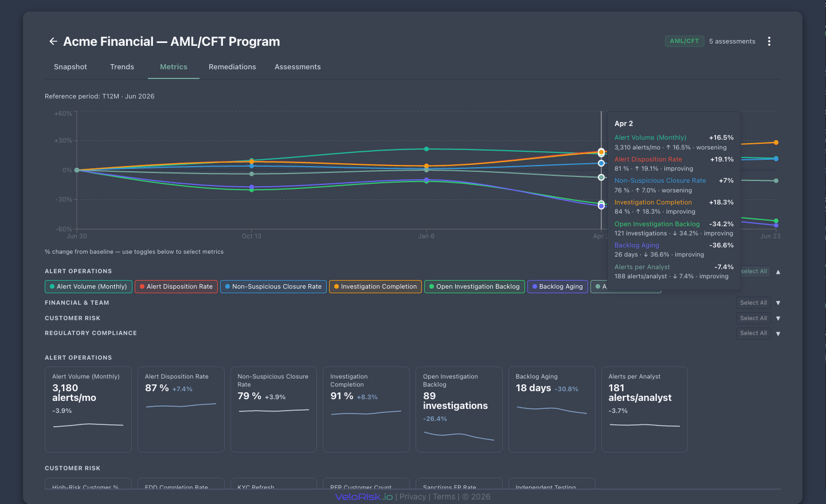Expand the Financial & Team section arrow
Screen dimensions: 826x504
[x=778, y=303]
